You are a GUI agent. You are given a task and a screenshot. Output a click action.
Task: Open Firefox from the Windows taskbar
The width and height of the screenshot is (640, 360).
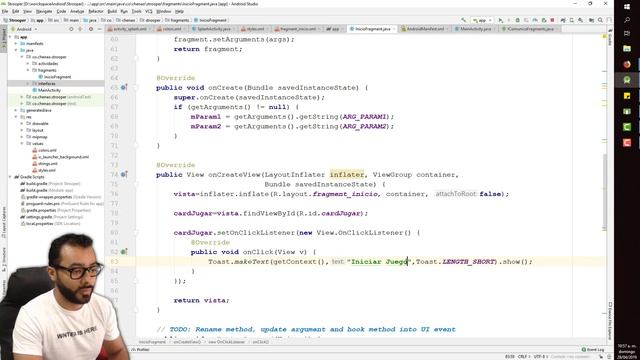pyautogui.click(x=627, y=64)
